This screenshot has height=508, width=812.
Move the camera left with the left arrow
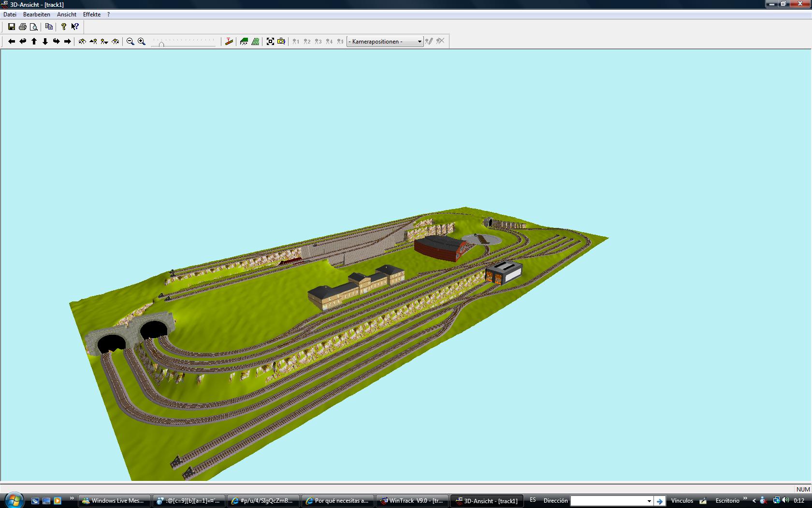click(12, 42)
